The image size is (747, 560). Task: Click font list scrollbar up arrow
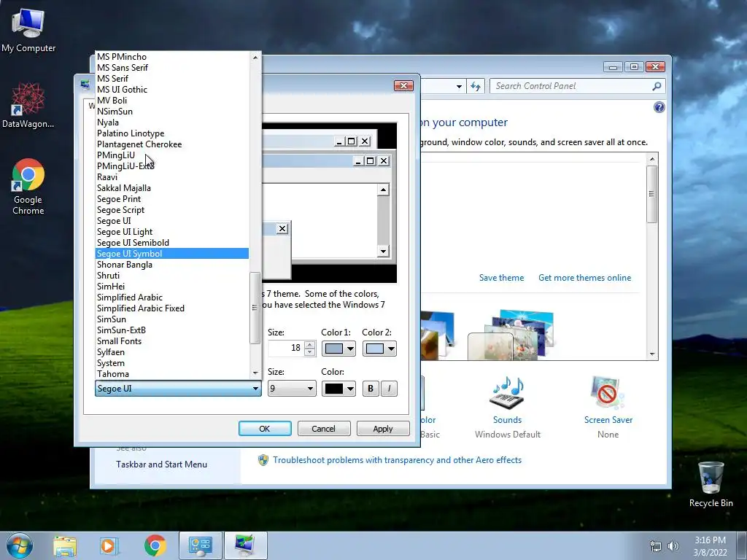tap(255, 58)
